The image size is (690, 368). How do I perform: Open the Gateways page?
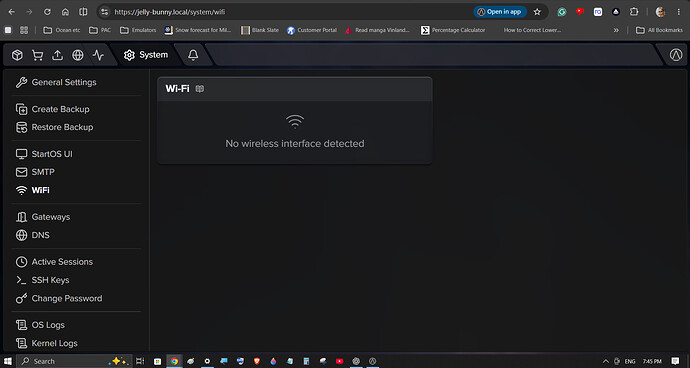coord(43,217)
